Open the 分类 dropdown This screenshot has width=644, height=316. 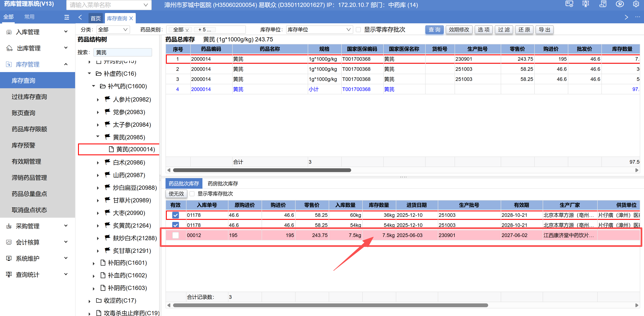113,30
